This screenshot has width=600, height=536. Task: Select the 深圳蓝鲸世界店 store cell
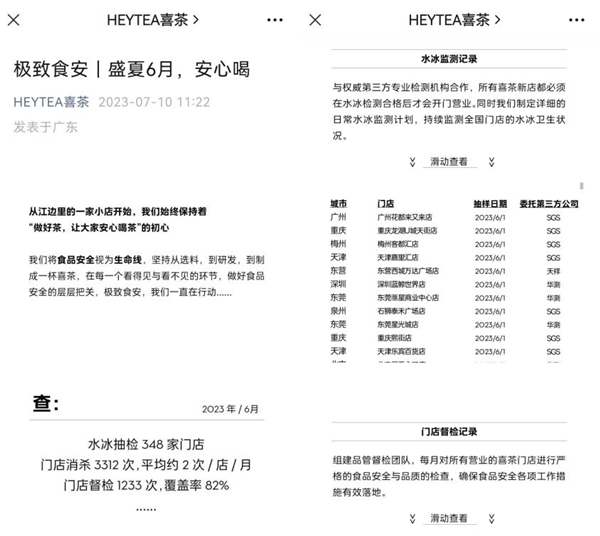[401, 284]
